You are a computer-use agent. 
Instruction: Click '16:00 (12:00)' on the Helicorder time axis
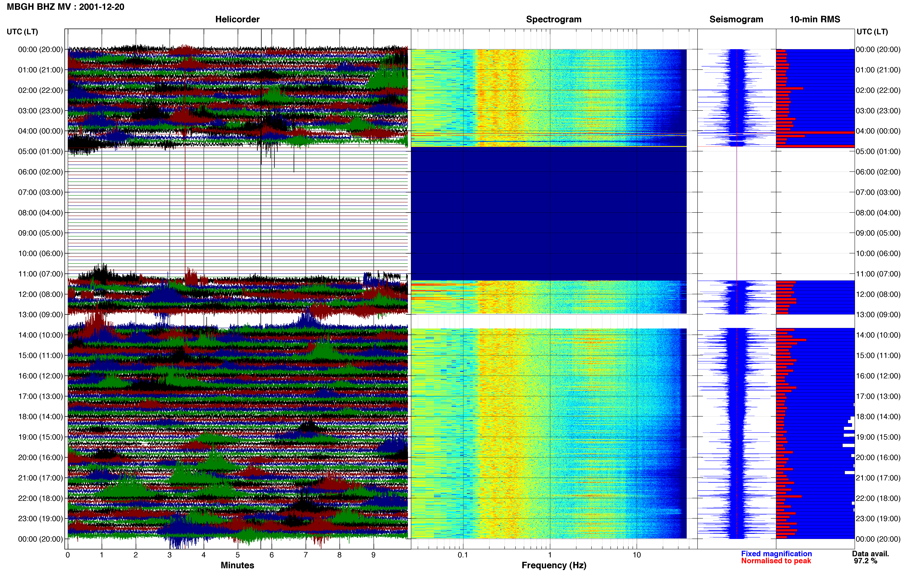40,376
